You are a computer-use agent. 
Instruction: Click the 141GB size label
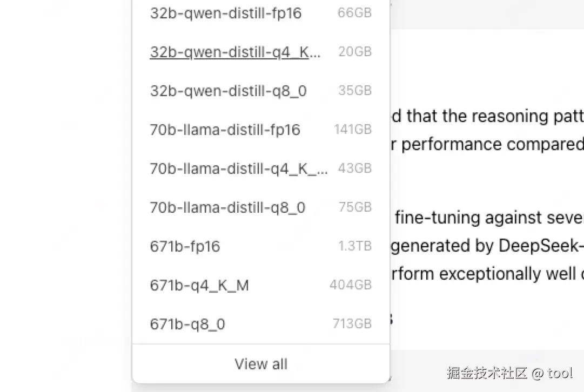click(x=353, y=129)
